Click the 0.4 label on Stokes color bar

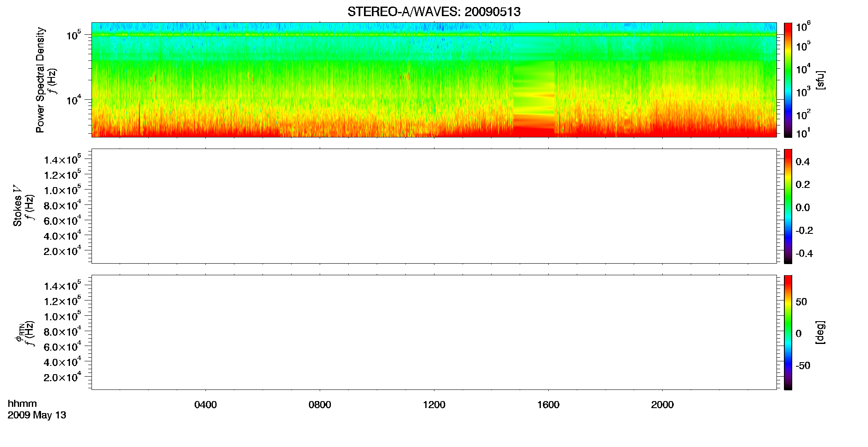tap(803, 162)
